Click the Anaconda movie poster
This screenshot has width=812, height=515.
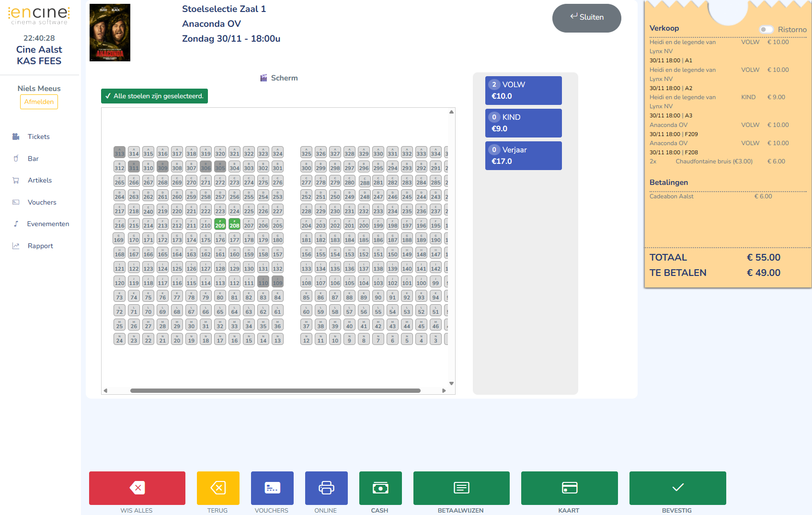click(110, 32)
